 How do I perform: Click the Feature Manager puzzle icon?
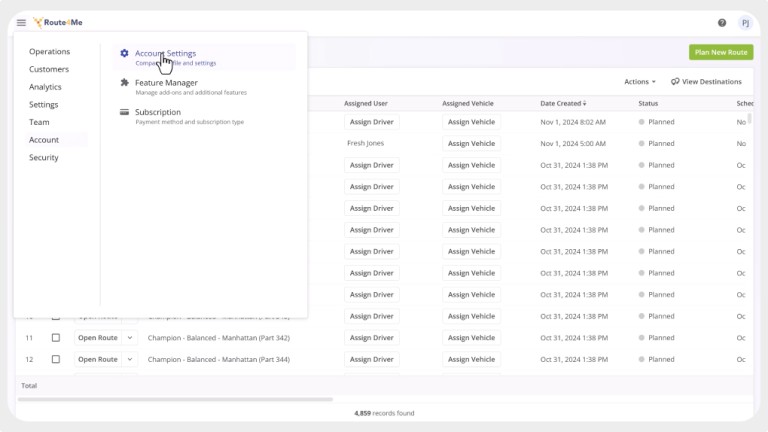point(124,82)
